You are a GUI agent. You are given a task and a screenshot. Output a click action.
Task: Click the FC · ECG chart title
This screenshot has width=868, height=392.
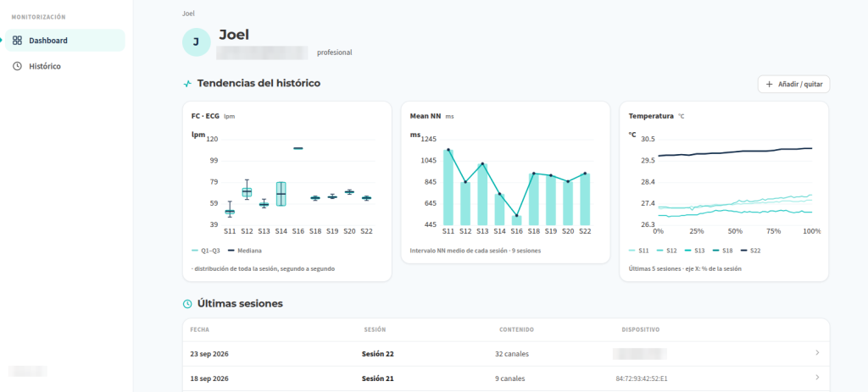coord(205,116)
